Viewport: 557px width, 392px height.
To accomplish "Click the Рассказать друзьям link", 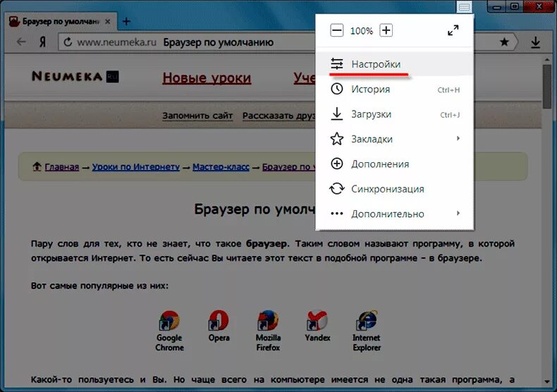I will pyautogui.click(x=279, y=116).
